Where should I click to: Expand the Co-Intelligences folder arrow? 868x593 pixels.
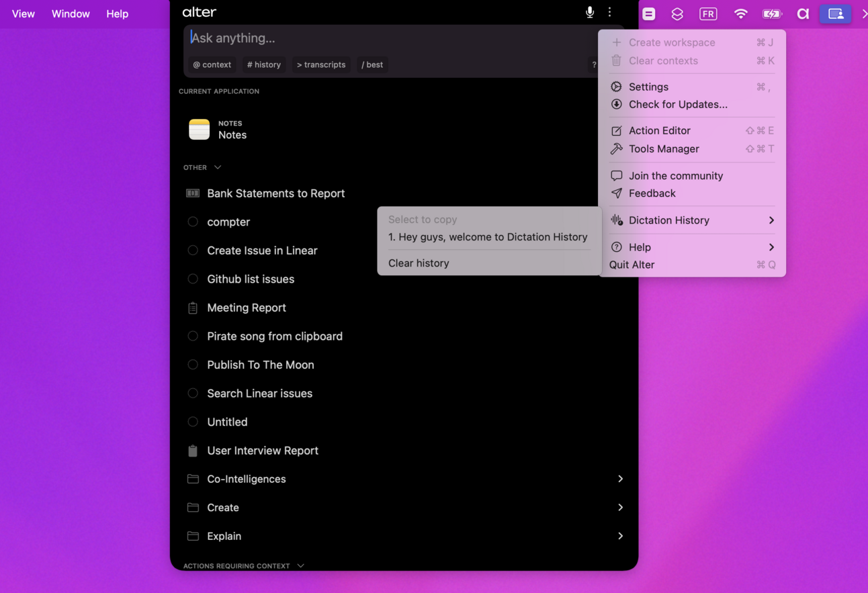pyautogui.click(x=620, y=479)
